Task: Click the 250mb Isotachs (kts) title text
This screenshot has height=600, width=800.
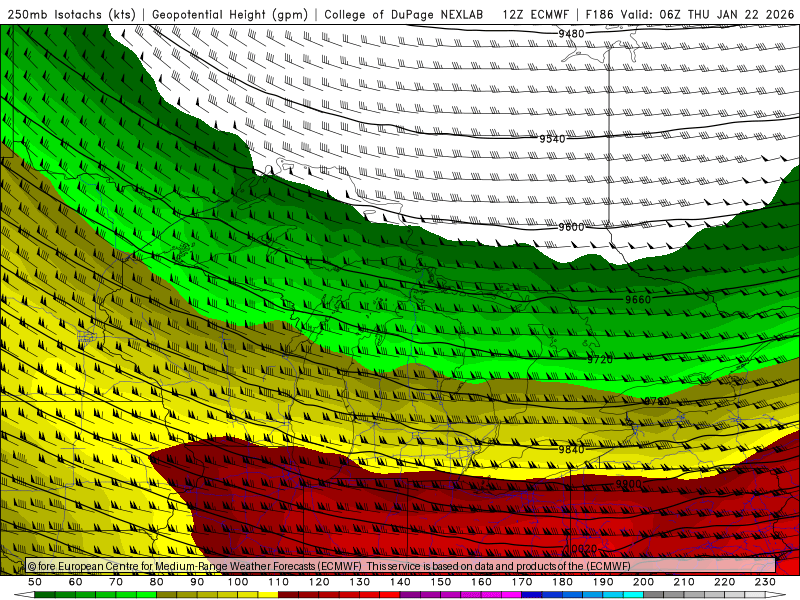Action: pyautogui.click(x=71, y=14)
